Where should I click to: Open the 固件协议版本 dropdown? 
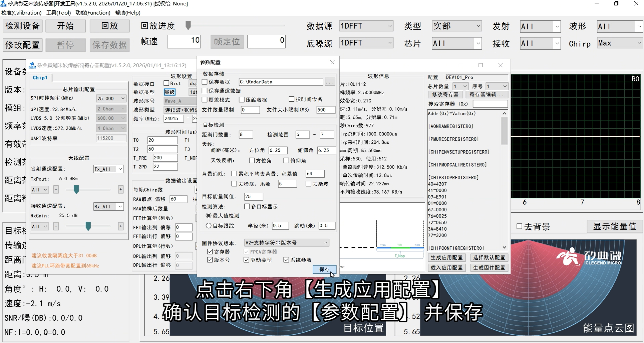287,243
